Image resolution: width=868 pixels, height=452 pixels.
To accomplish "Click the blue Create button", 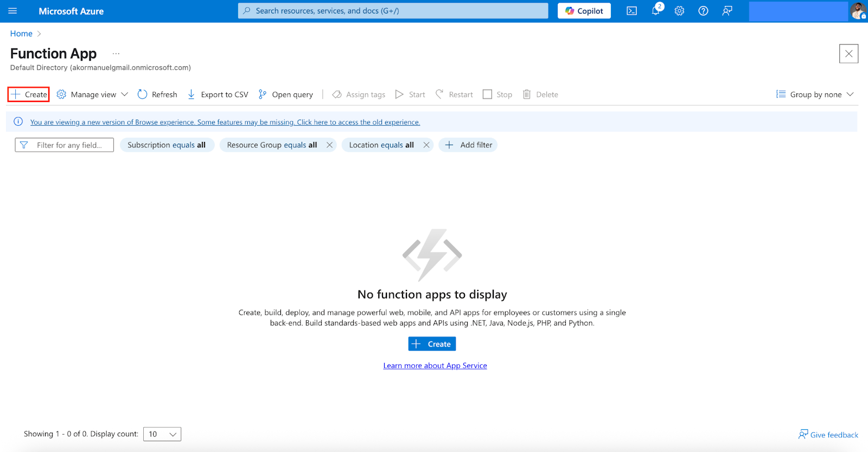I will coord(432,344).
